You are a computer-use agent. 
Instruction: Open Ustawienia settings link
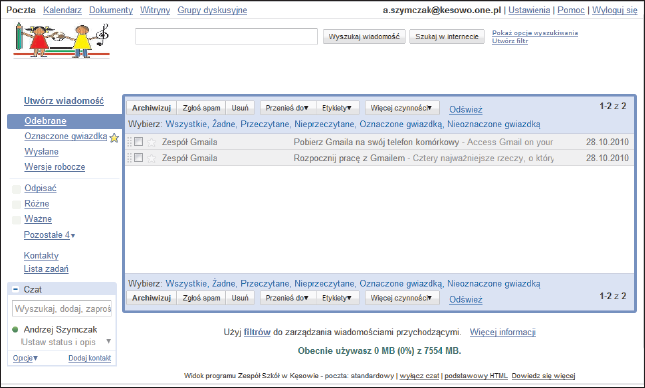click(529, 10)
